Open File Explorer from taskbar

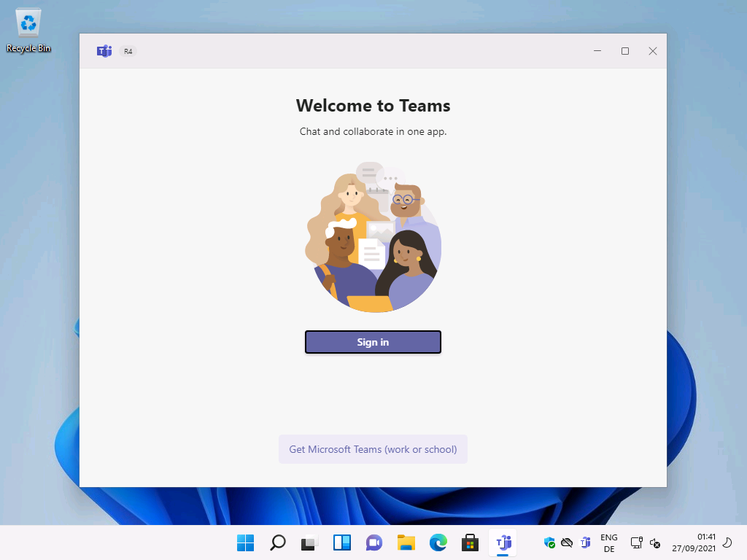coord(406,542)
